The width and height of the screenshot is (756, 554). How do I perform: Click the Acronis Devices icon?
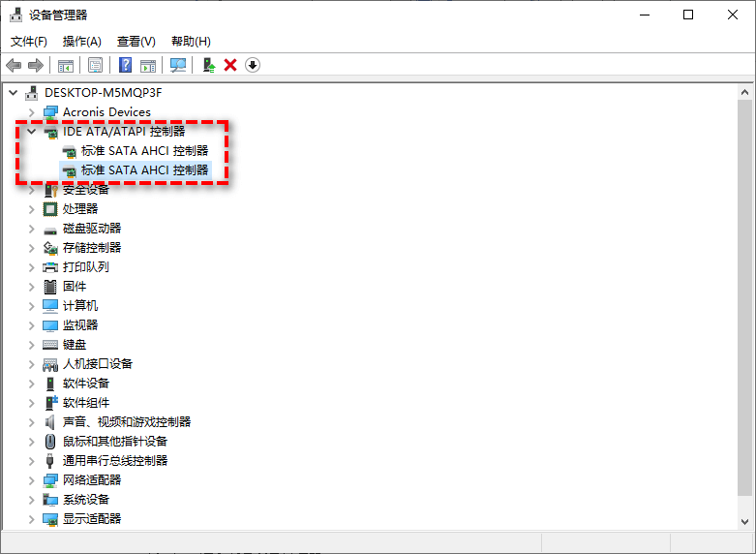tap(50, 112)
